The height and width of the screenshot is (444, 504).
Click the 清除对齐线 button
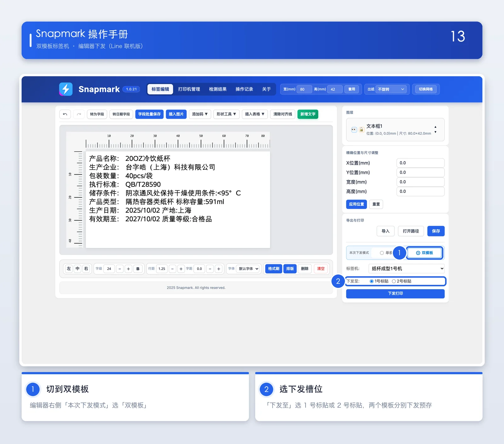point(283,114)
